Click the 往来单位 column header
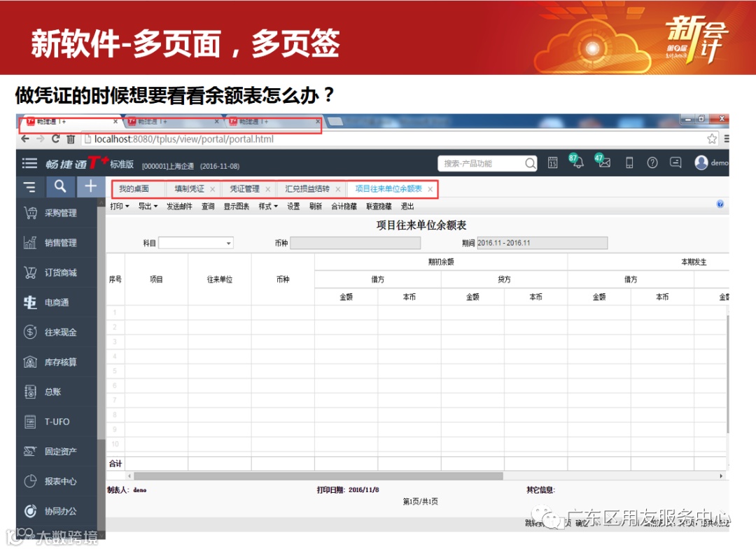This screenshot has height=551, width=756. point(219,279)
